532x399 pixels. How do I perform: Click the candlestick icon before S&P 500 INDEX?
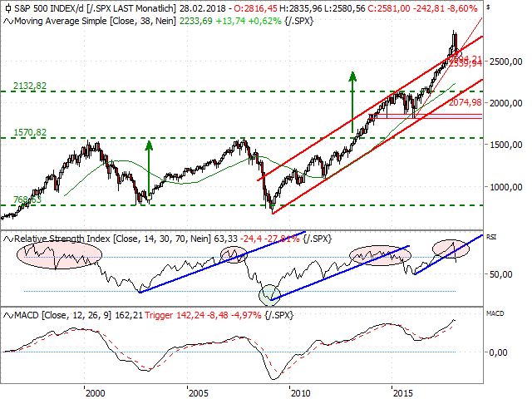8,8
